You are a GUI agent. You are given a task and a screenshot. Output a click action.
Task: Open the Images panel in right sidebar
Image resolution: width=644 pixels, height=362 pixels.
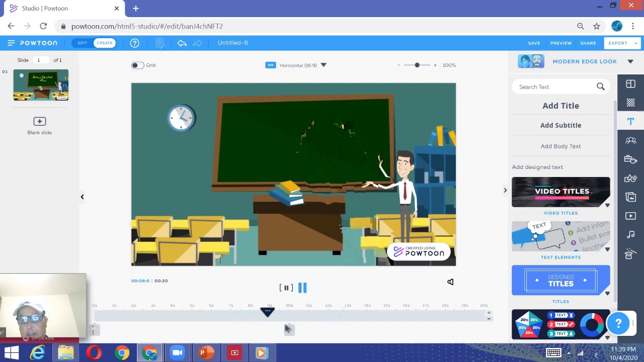coord(630,197)
